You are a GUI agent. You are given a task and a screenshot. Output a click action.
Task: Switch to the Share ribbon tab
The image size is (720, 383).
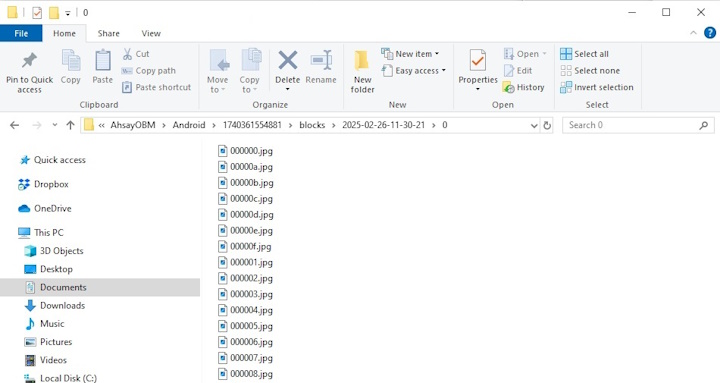click(x=108, y=34)
